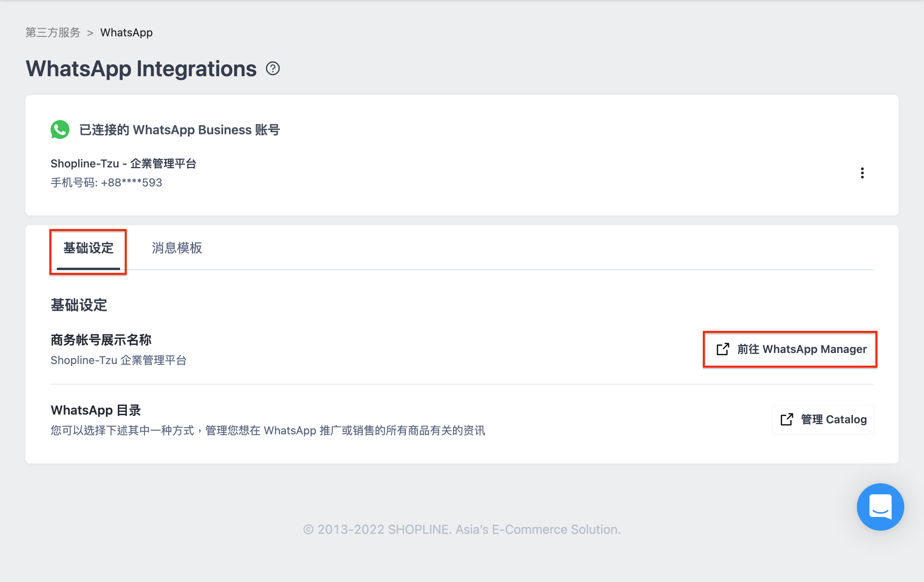Click the 已连接的 WhatsApp Business 账号 heading
Viewport: 924px width, 582px height.
(178, 130)
